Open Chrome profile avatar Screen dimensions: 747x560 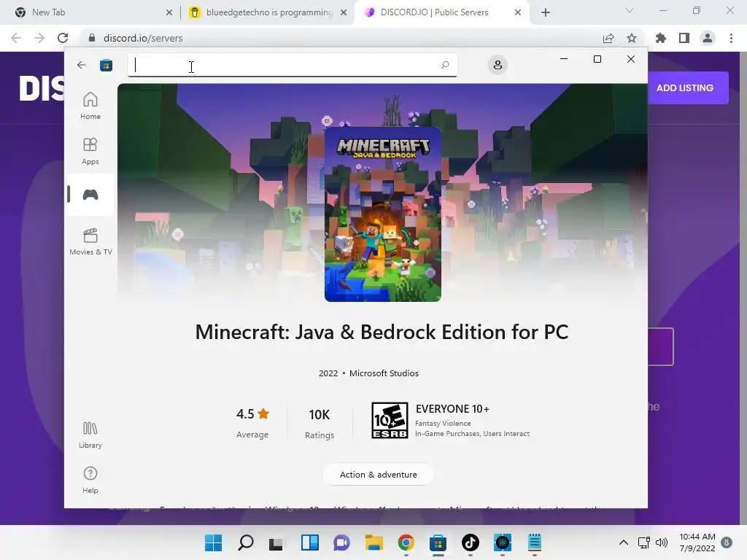[708, 38]
